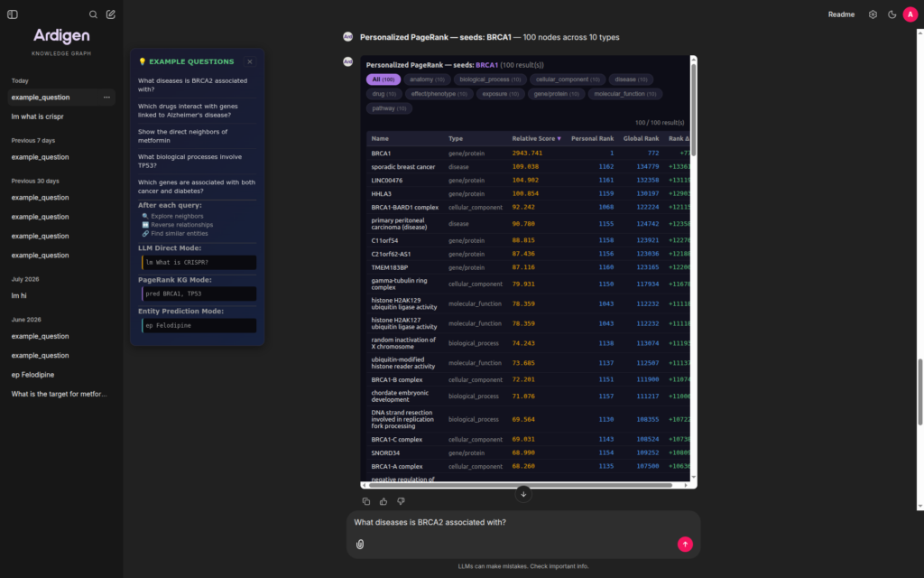The image size is (924, 578).
Task: Open 'lm what is crispr' chat
Action: click(61, 117)
